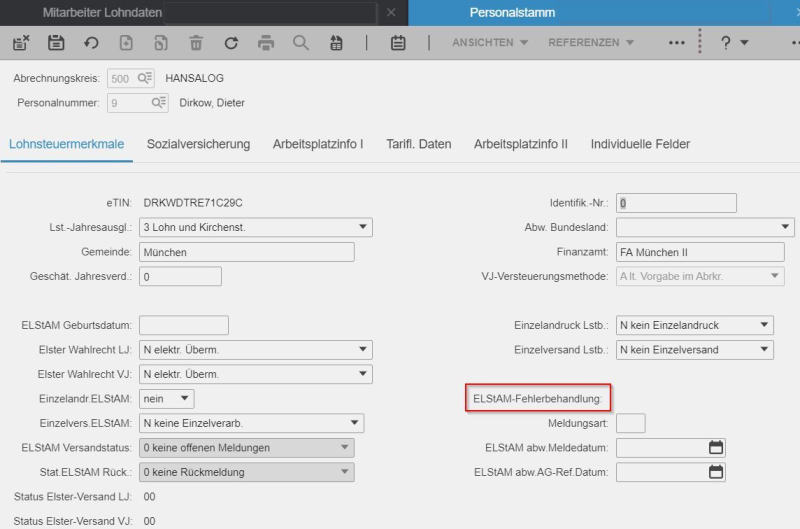This screenshot has width=800, height=529.
Task: Expand dropdown arrow next to help icon
Action: click(744, 43)
